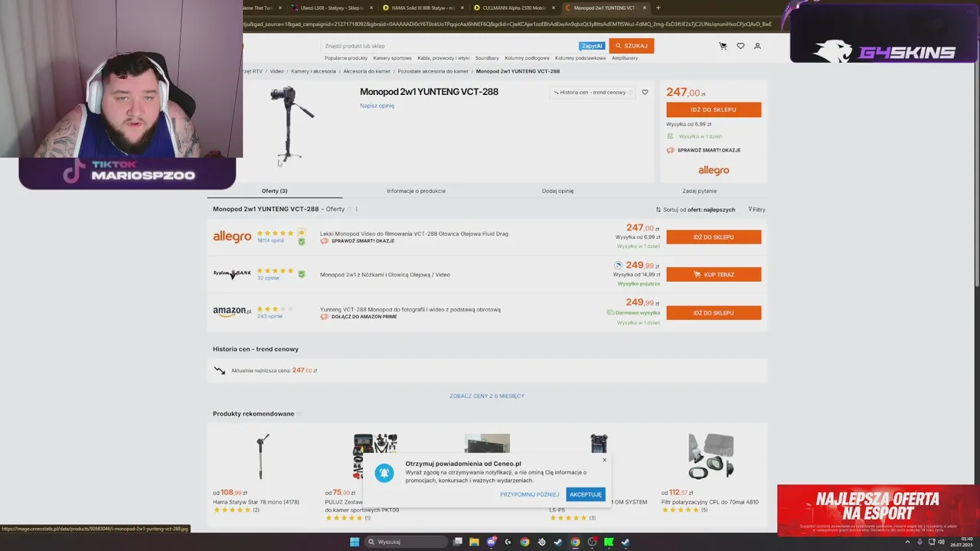
Task: Open Filtr polaryzacyjny CPL recommended thumbnail
Action: 710,456
